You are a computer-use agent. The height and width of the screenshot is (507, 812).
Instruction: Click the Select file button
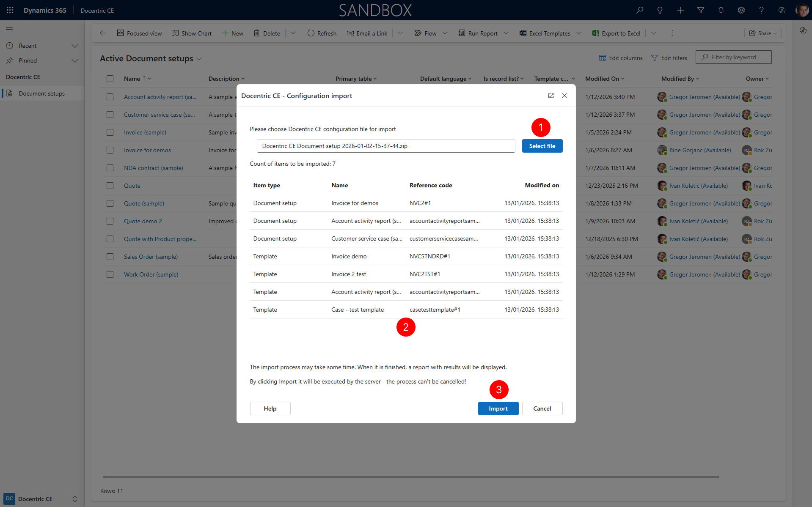pos(542,146)
